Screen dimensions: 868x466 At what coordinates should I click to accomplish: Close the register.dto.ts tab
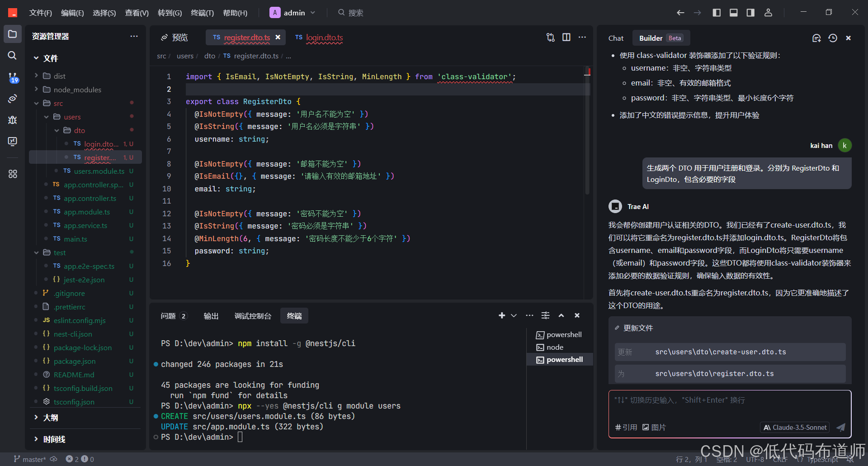pos(278,37)
